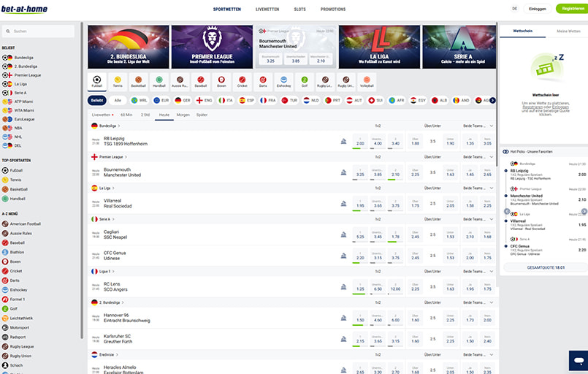Viewport: 588px width, 374px height.
Task: Go back in Hot Picks carousel
Action: coord(507,211)
